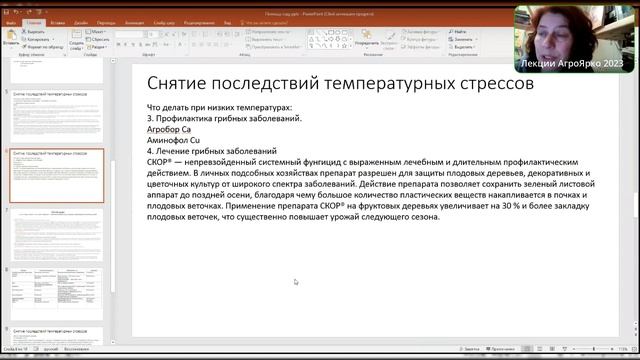
Task: Open the Section (Раздел) dropdown
Action: (x=97, y=47)
